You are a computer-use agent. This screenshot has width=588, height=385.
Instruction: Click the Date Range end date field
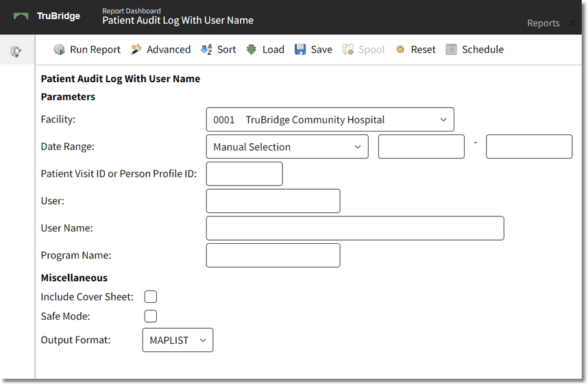point(529,147)
